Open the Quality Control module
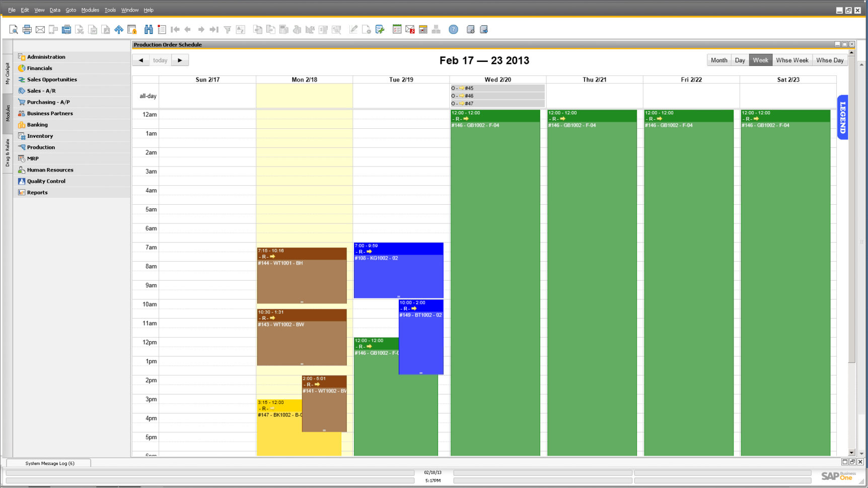This screenshot has height=488, width=868. pos(45,181)
